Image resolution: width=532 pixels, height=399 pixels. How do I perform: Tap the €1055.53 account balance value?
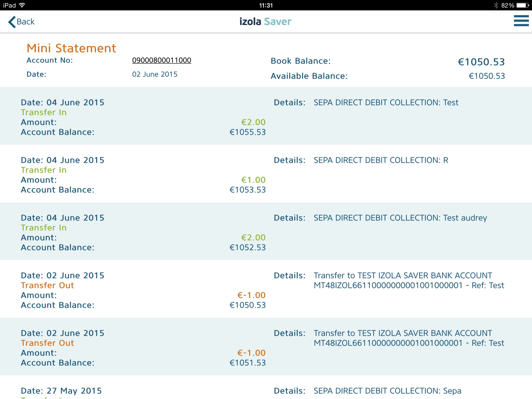coord(248,132)
